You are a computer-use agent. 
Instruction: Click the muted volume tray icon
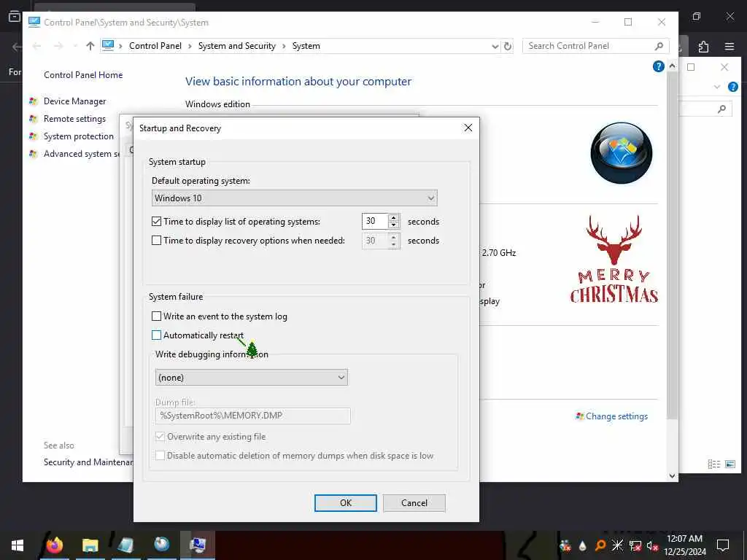(652, 545)
